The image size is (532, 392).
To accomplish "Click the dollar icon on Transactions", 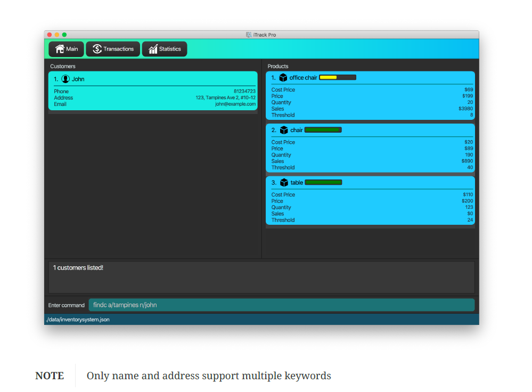I will pos(97,49).
